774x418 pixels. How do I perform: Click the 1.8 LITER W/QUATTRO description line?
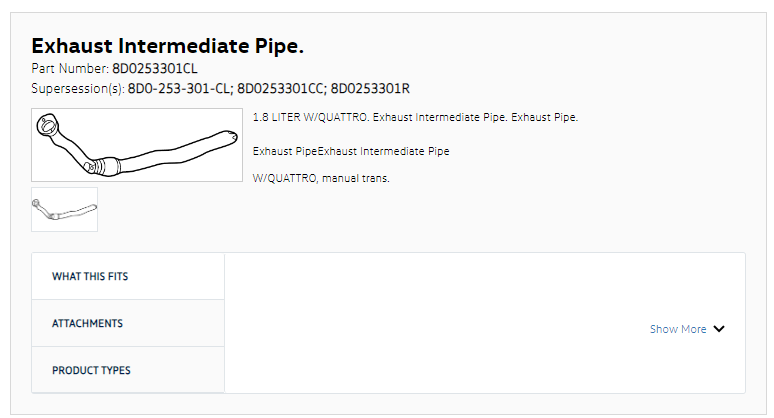(415, 117)
